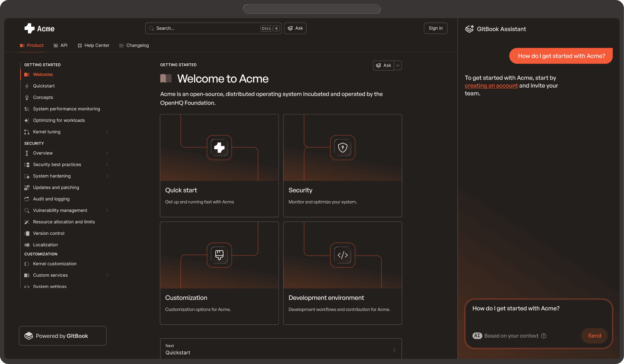Click the Updates and patching icon

(27, 188)
